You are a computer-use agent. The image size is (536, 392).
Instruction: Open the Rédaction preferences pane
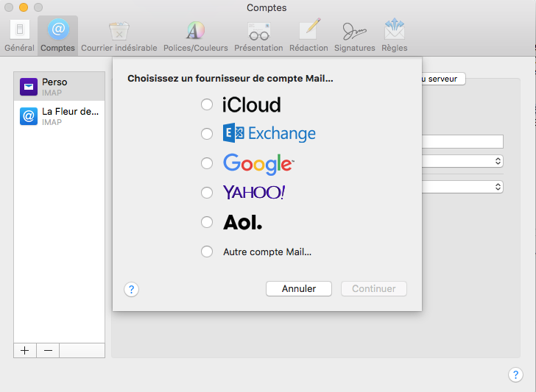coord(308,35)
